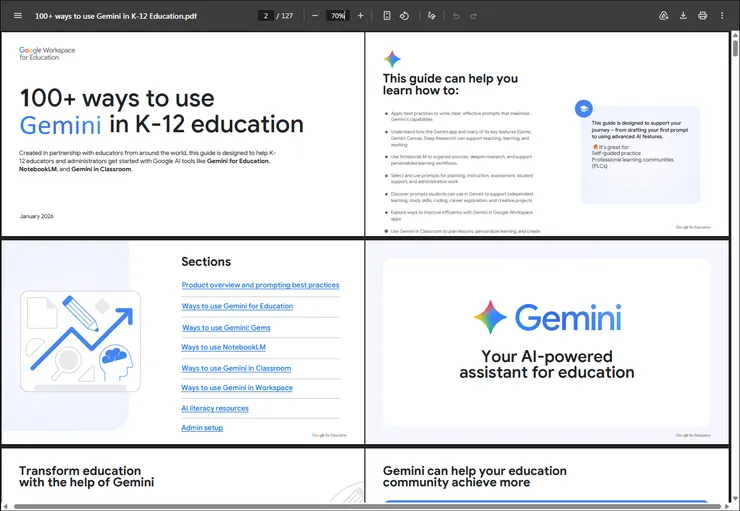Print the document
The image size is (740, 511).
(x=702, y=16)
